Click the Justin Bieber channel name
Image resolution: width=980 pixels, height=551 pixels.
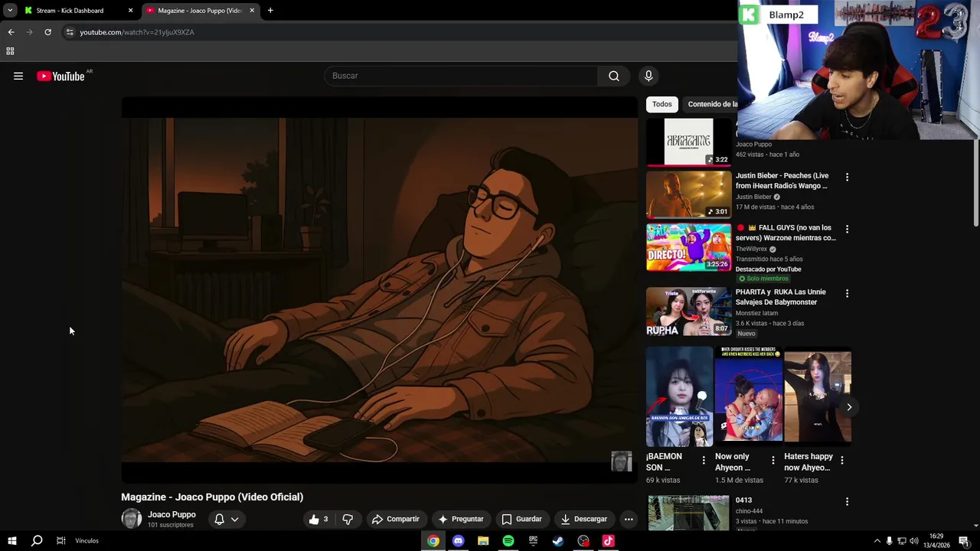pyautogui.click(x=753, y=197)
